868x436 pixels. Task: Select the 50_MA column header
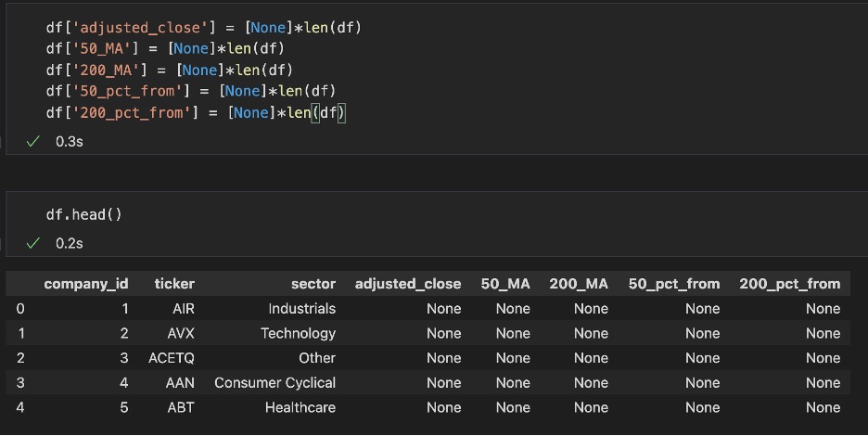[x=505, y=284]
